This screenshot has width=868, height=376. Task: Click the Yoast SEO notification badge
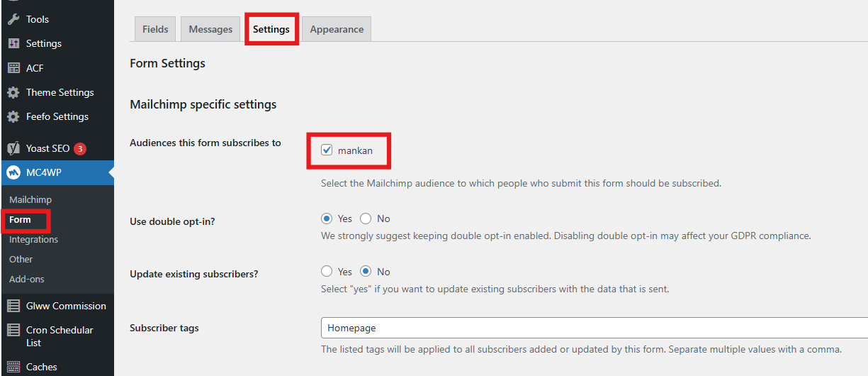80,148
